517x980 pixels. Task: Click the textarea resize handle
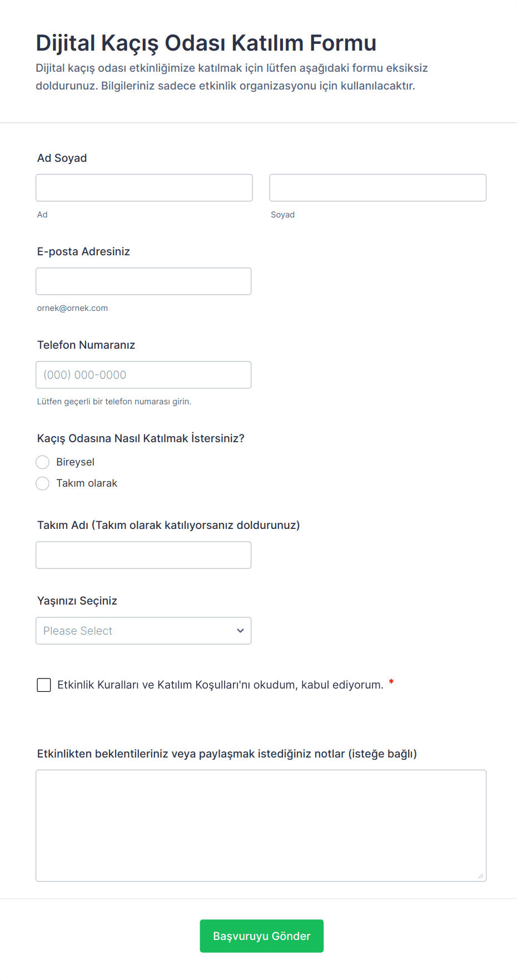[x=480, y=876]
